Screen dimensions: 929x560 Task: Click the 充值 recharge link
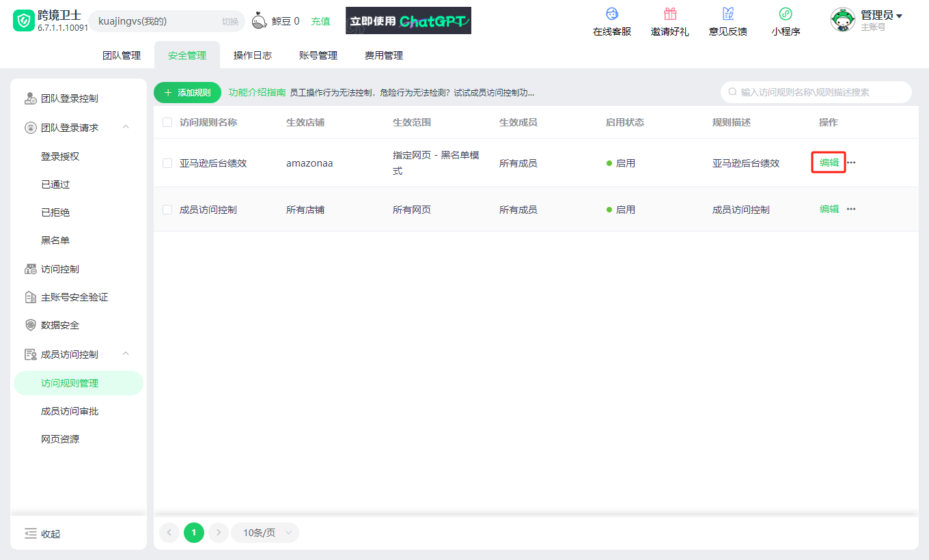(x=320, y=21)
